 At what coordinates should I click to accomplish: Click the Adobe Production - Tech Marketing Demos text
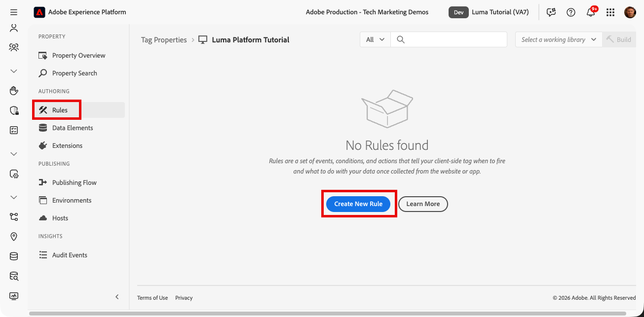tap(367, 12)
